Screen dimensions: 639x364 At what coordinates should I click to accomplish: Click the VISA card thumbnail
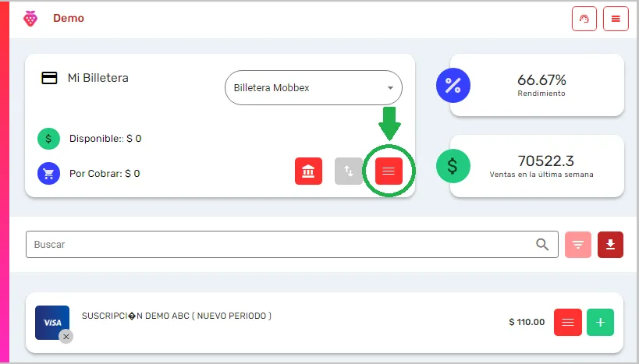coord(52,323)
